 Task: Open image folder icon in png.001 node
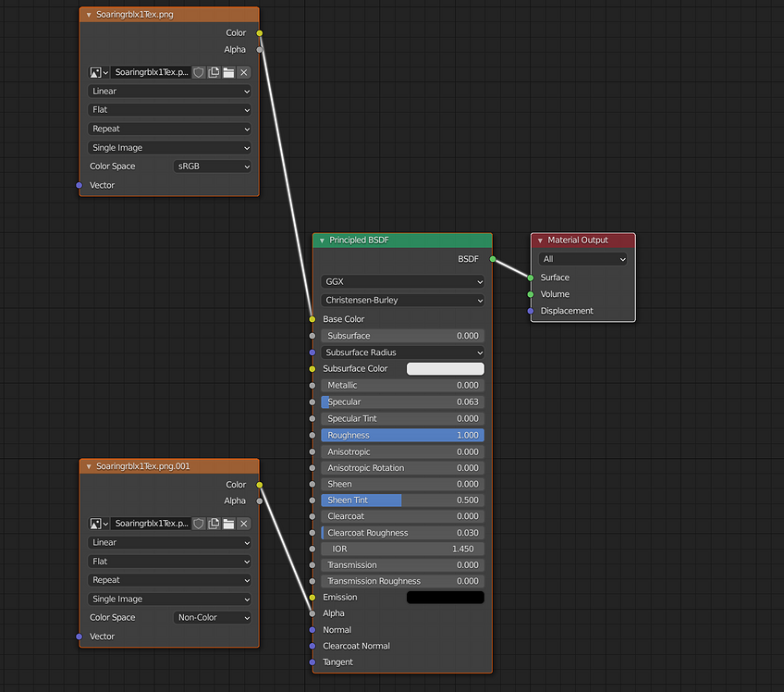coord(228,524)
